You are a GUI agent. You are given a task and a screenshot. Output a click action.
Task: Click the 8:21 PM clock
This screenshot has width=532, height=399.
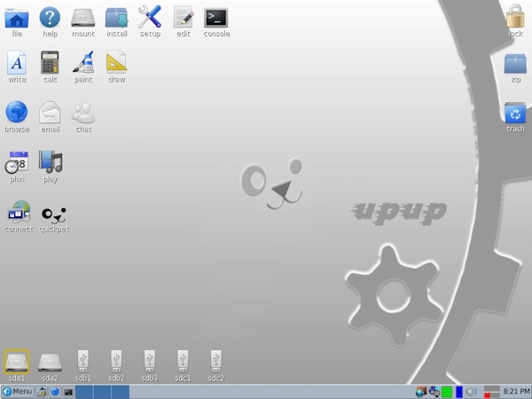[x=516, y=392]
